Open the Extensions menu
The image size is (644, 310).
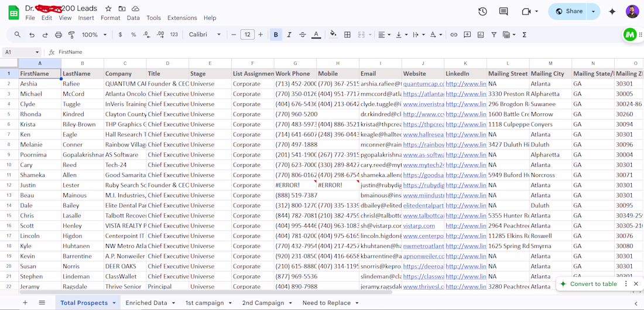point(182,18)
